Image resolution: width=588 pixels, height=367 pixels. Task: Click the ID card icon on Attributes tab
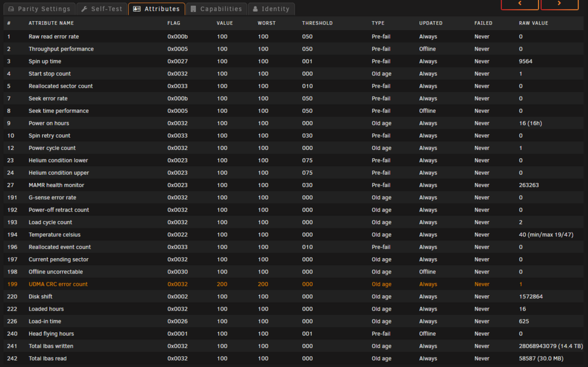click(x=137, y=9)
